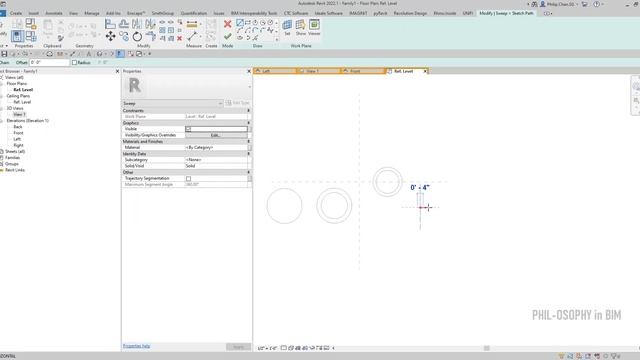Close the Project Browser panel
Image resolution: width=640 pixels, height=360 pixels.
(118, 71)
